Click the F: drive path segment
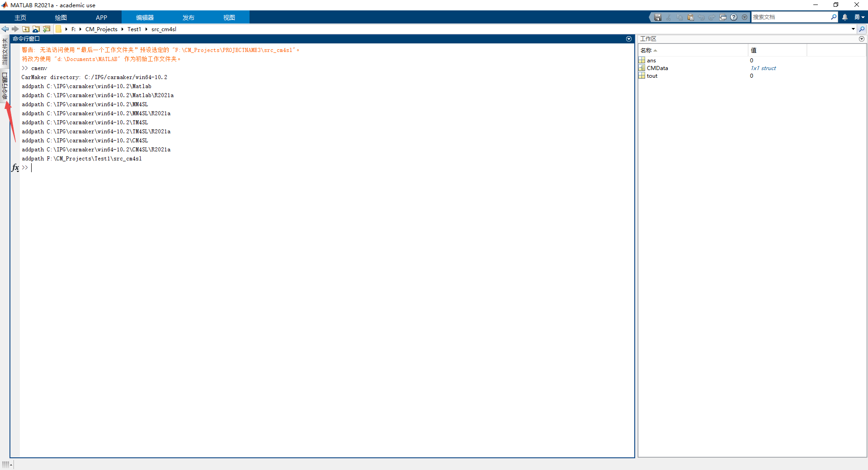This screenshot has width=868, height=470. click(73, 29)
